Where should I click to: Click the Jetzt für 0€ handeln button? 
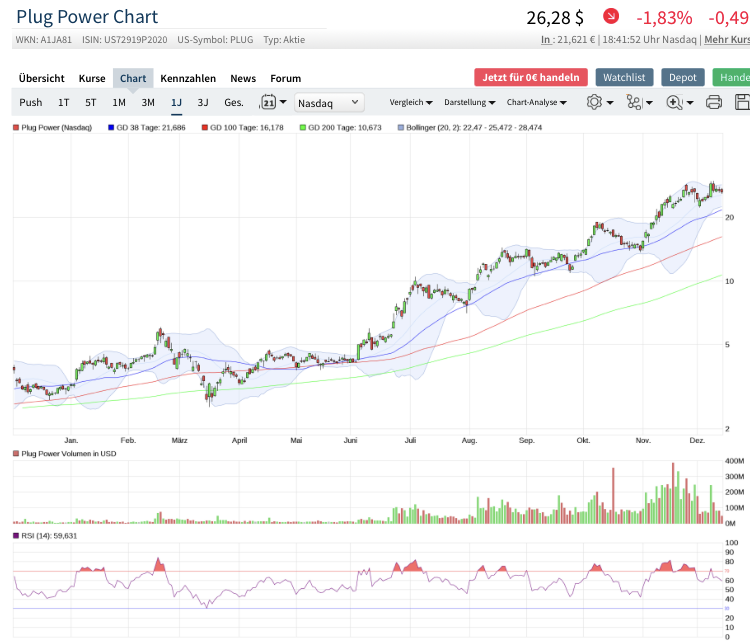[530, 77]
